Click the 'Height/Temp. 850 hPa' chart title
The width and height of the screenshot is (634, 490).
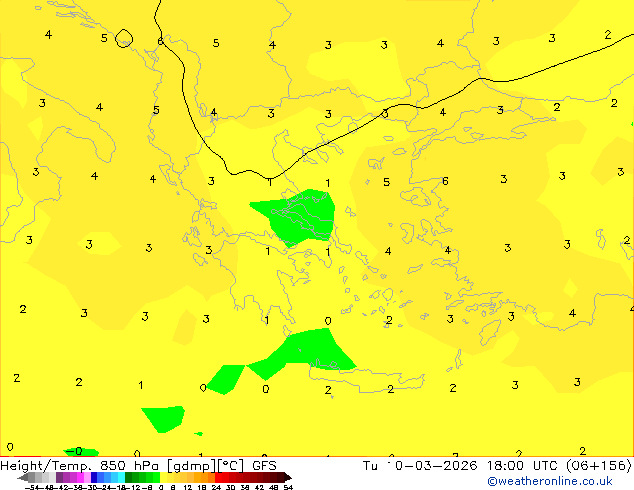[80, 466]
